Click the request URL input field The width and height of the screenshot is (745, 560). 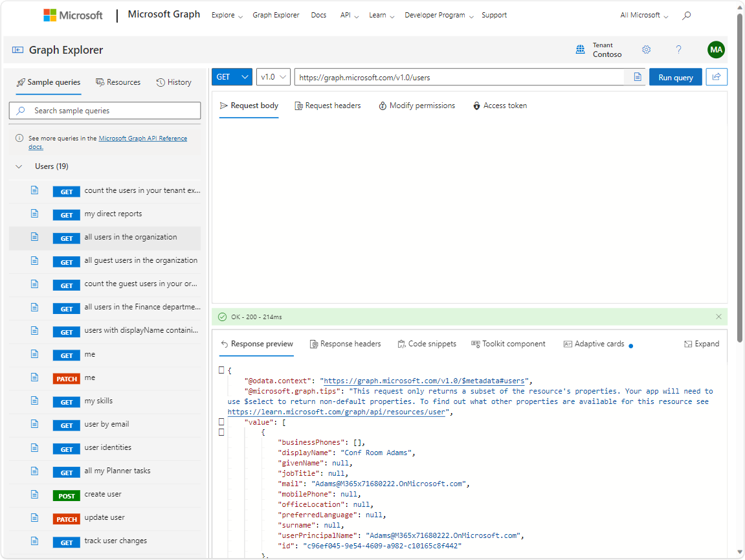pyautogui.click(x=459, y=77)
